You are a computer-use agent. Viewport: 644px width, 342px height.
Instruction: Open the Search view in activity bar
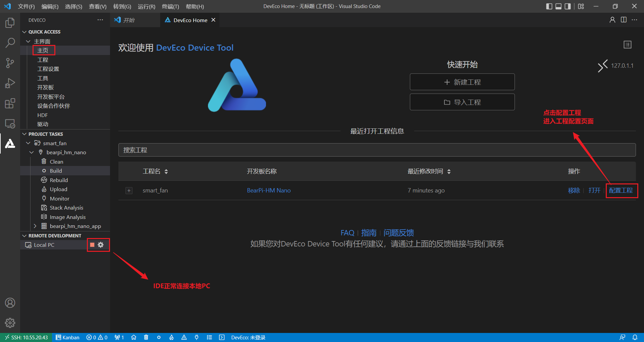pyautogui.click(x=10, y=43)
